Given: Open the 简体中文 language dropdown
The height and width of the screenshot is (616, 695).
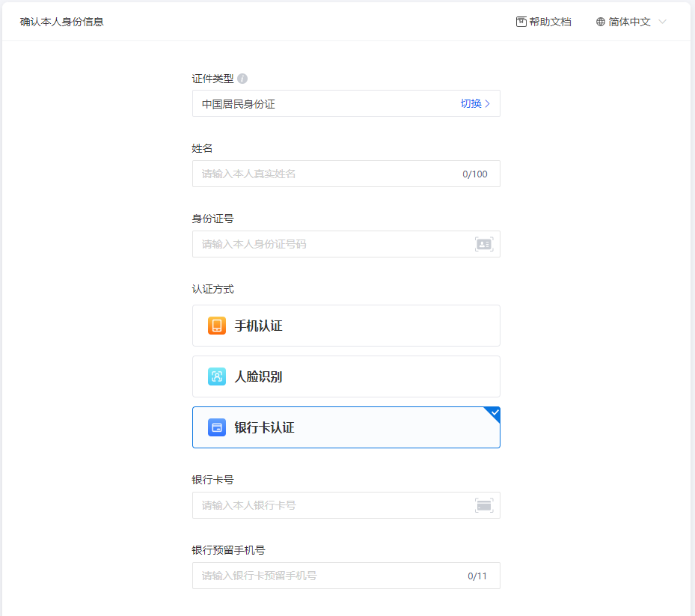Looking at the screenshot, I should tap(629, 22).
